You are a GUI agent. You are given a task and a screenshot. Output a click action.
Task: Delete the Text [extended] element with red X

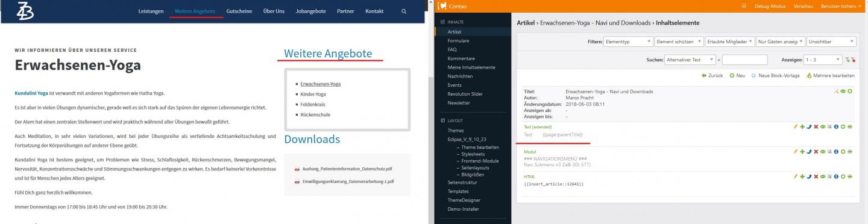click(816, 126)
